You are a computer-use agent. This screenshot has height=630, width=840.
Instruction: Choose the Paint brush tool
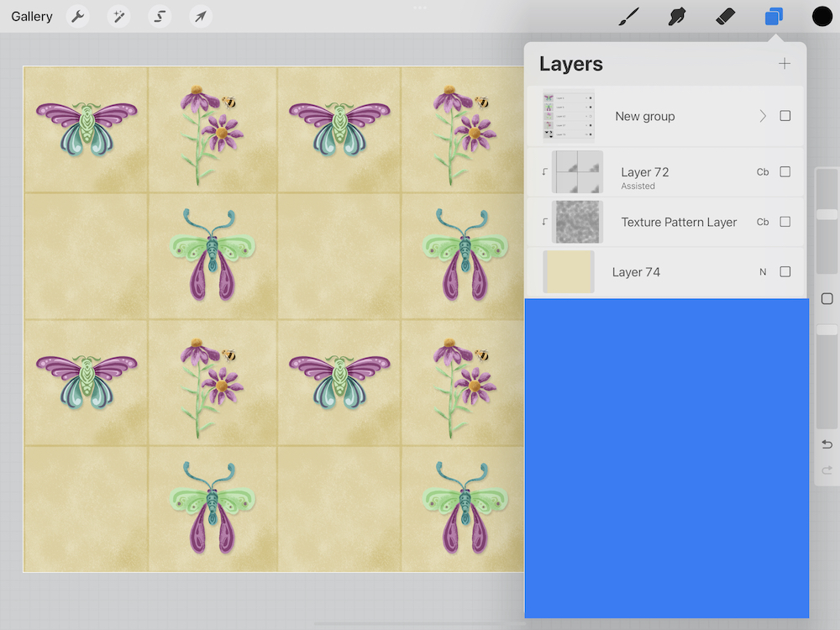tap(628, 16)
